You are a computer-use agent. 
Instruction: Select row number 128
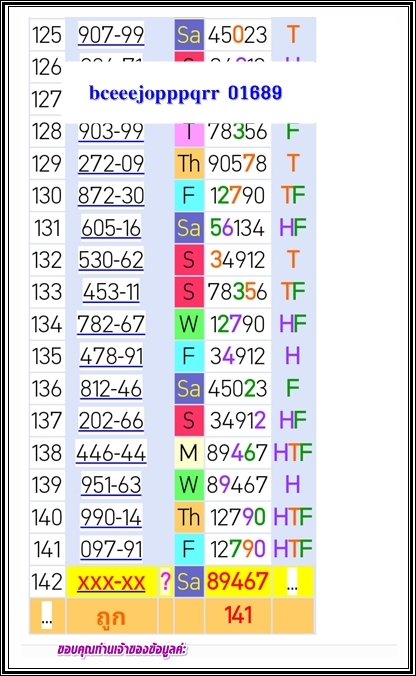click(47, 131)
